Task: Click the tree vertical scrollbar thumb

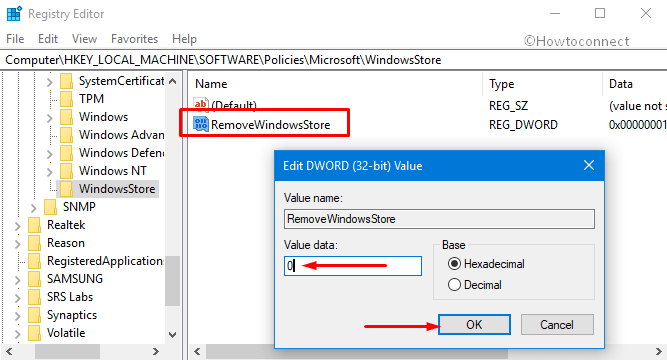Action: [x=172, y=281]
